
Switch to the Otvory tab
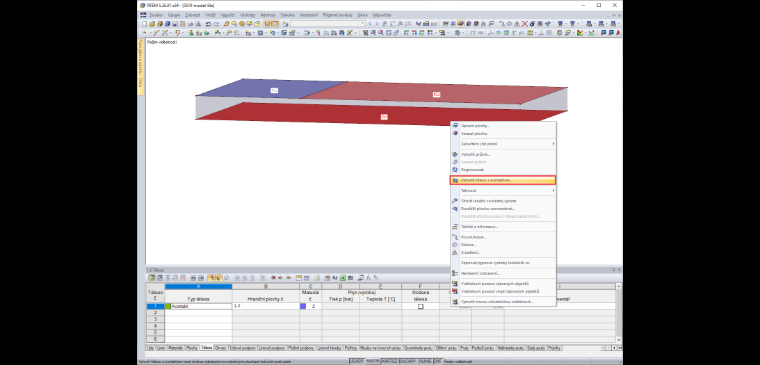(221, 348)
